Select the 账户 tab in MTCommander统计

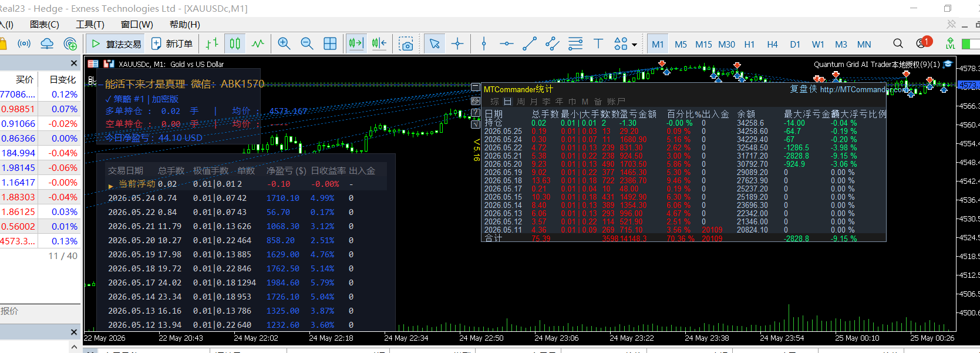tap(617, 101)
